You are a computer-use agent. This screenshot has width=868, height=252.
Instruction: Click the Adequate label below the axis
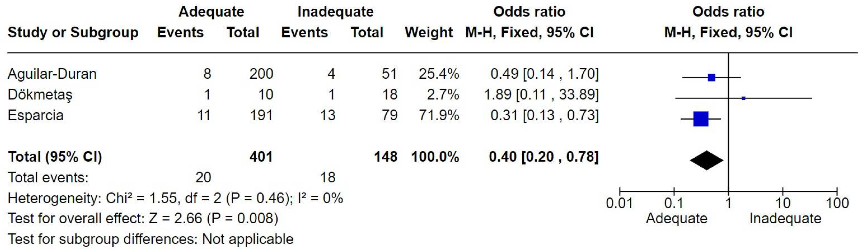676,219
